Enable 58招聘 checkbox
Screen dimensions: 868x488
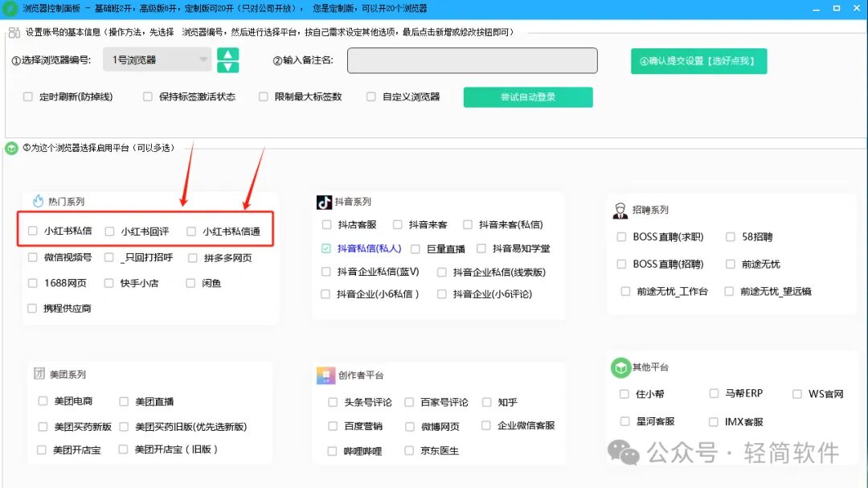[x=730, y=236]
